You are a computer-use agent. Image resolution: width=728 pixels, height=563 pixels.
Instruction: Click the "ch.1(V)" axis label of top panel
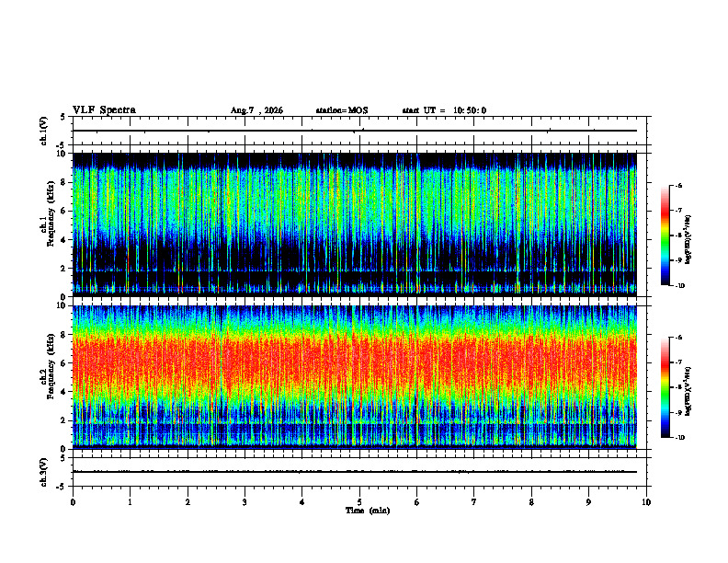click(x=43, y=131)
